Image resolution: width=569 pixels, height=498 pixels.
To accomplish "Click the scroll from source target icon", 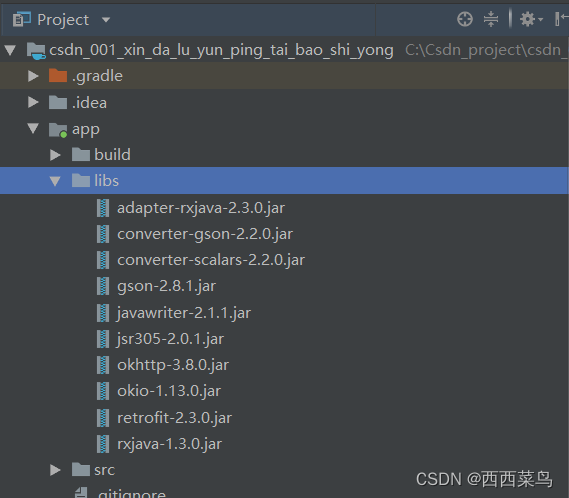I will 465,19.
